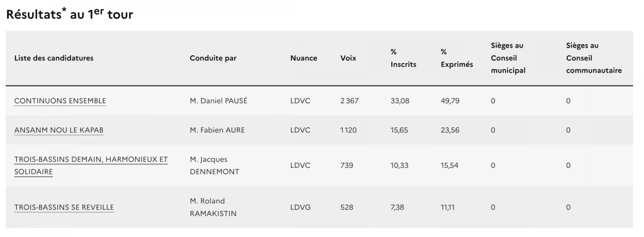Click the 'Sièges au Conseil municipal' header
This screenshot has height=237, width=644.
tap(508, 58)
